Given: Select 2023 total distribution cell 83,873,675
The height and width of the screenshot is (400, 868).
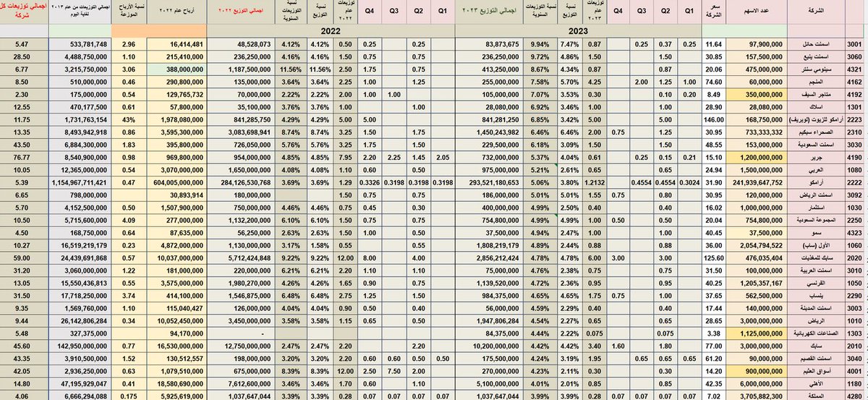Looking at the screenshot, I should (490, 44).
